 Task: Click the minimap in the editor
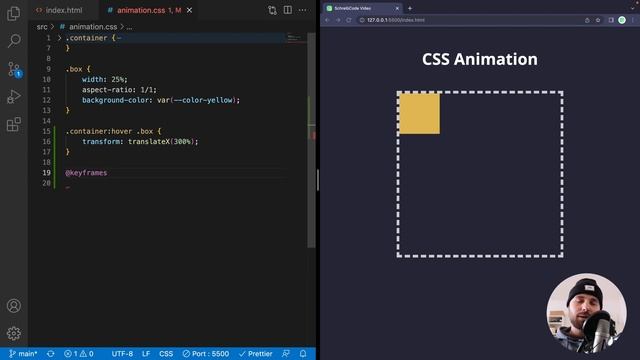tap(296, 38)
